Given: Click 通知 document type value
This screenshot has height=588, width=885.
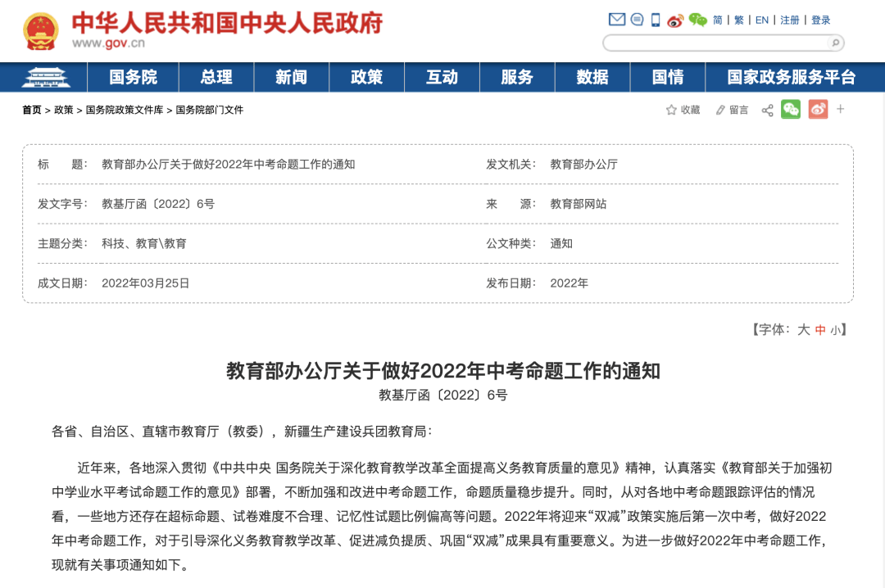Looking at the screenshot, I should click(561, 244).
